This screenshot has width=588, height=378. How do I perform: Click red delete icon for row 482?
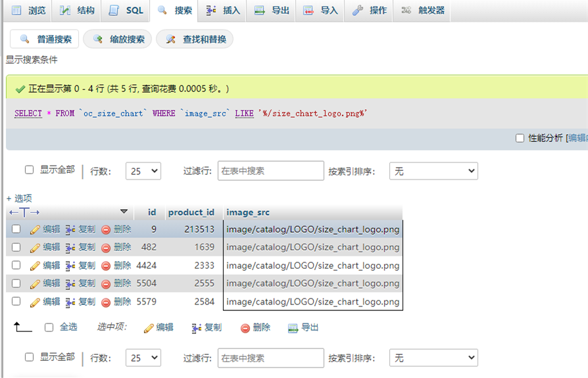106,248
